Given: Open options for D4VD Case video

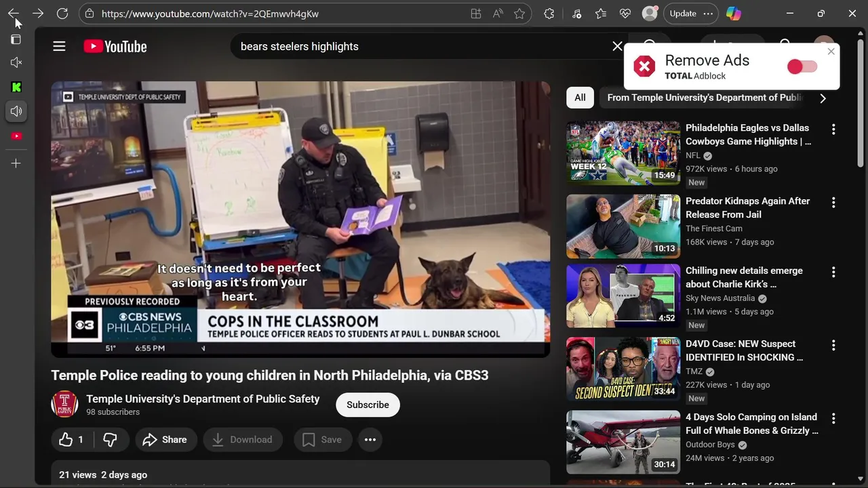Looking at the screenshot, I should (x=833, y=346).
